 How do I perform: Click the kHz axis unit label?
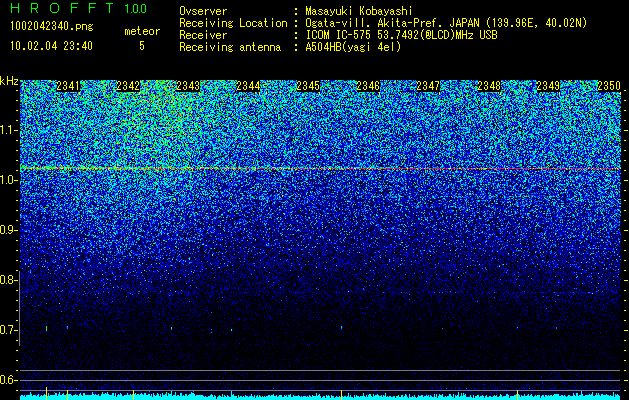(x=9, y=81)
